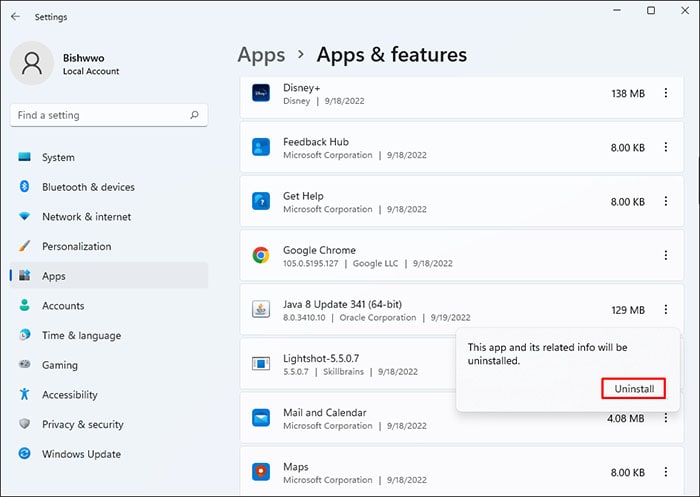Click the Apps sidebar icon

[25, 276]
